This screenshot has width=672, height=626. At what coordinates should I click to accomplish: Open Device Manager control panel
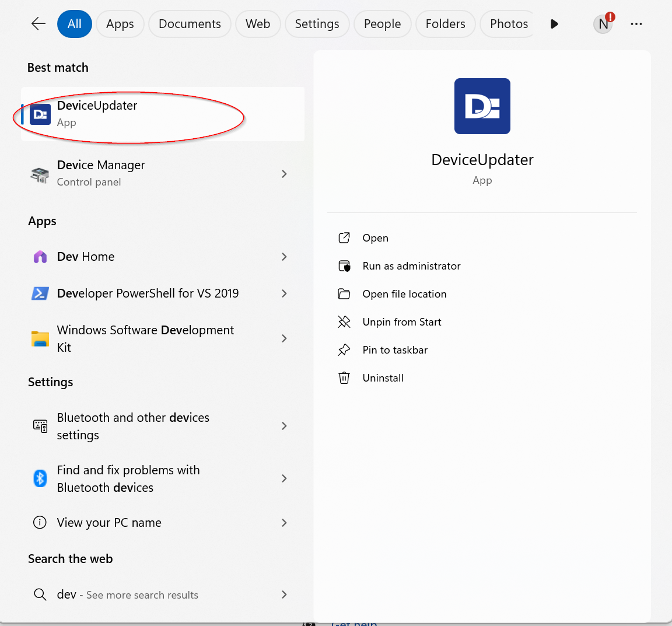pyautogui.click(x=100, y=173)
